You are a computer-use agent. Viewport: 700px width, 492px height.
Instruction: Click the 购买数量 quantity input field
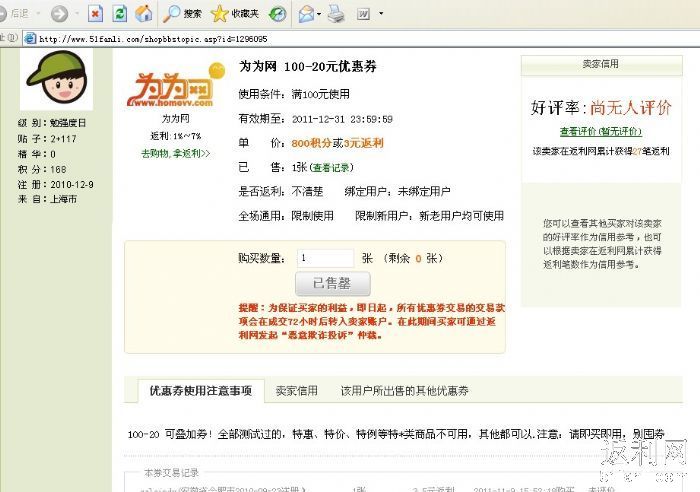click(325, 257)
